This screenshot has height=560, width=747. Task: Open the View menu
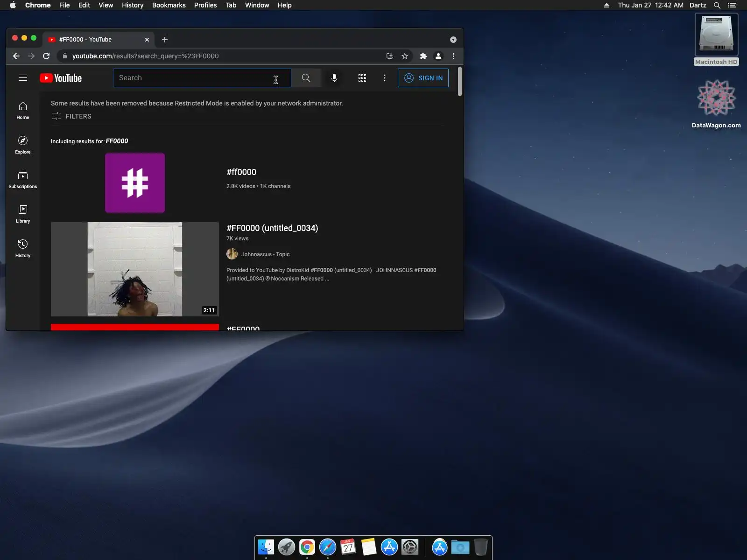coord(106,5)
